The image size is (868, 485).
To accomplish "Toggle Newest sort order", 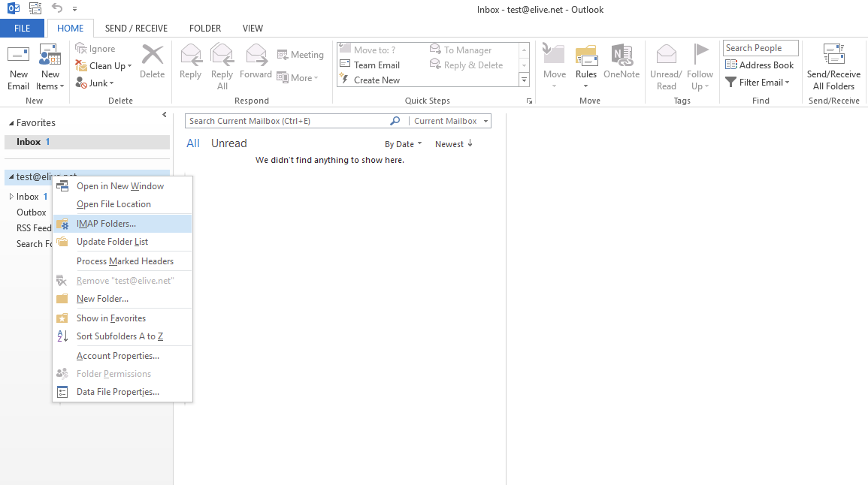I will (453, 144).
